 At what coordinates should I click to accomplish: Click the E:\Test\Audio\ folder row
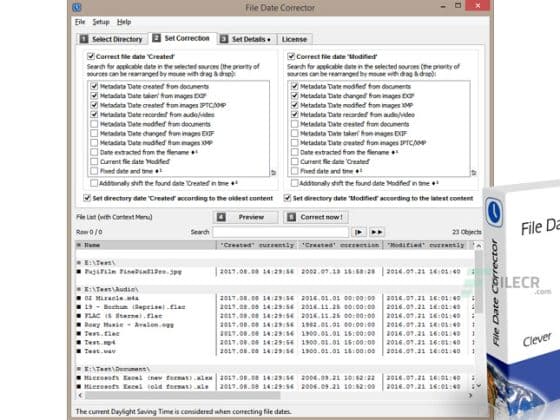point(275,289)
